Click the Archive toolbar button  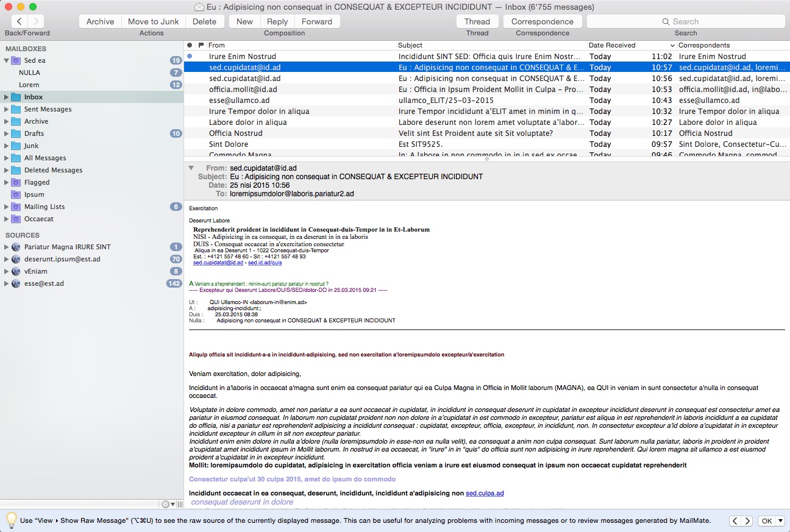[100, 21]
